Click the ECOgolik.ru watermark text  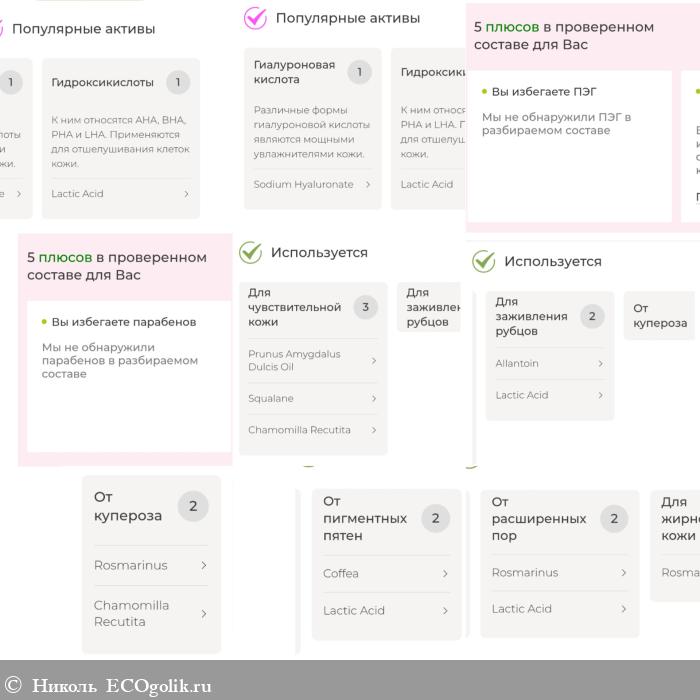pos(161,686)
